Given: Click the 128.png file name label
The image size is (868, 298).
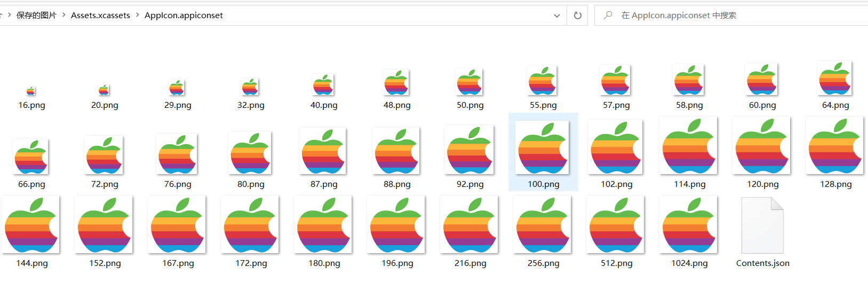Looking at the screenshot, I should [835, 184].
